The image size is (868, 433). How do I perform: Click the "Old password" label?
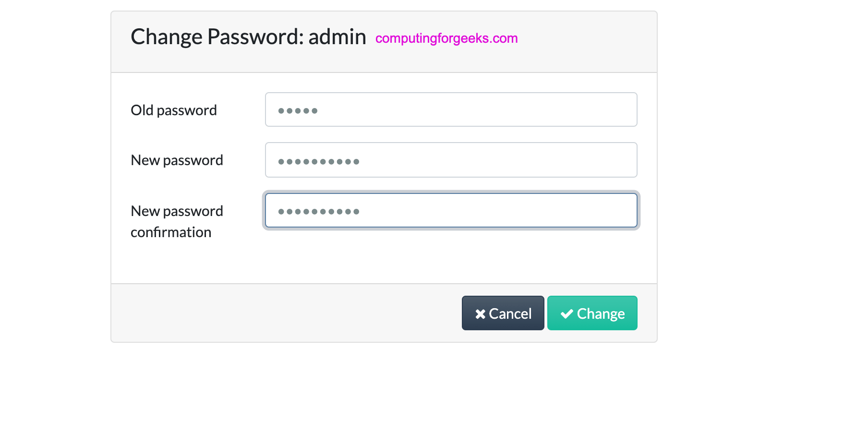pyautogui.click(x=174, y=110)
